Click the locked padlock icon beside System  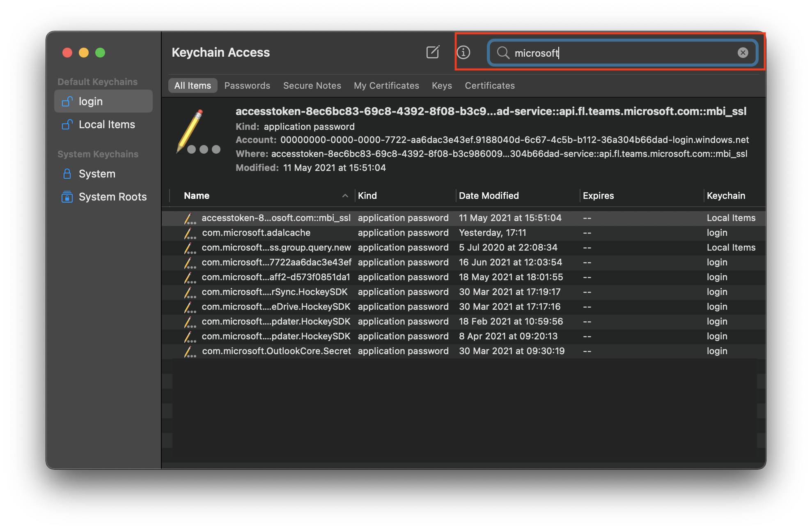(67, 173)
